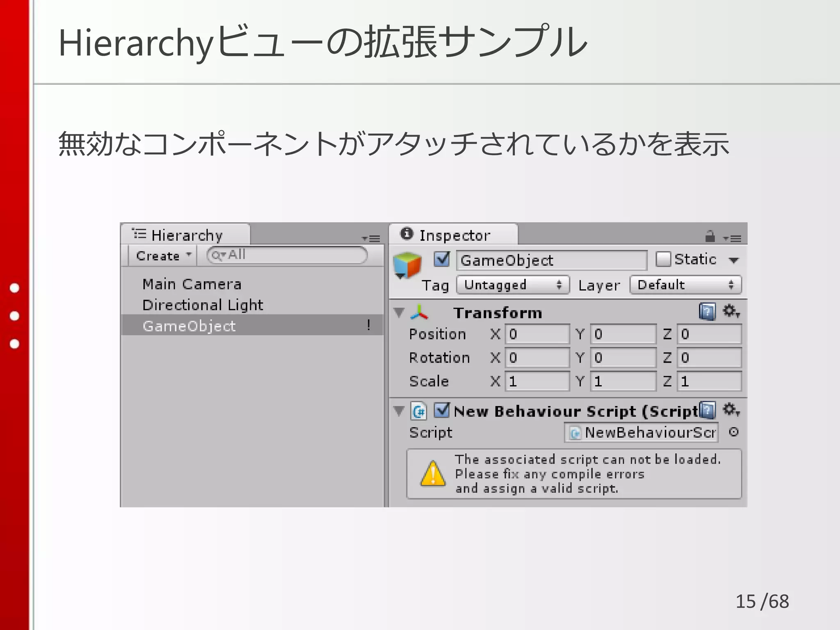Switch to the Hierarchy tab
Viewport: 840px width, 630px height.
tap(185, 235)
